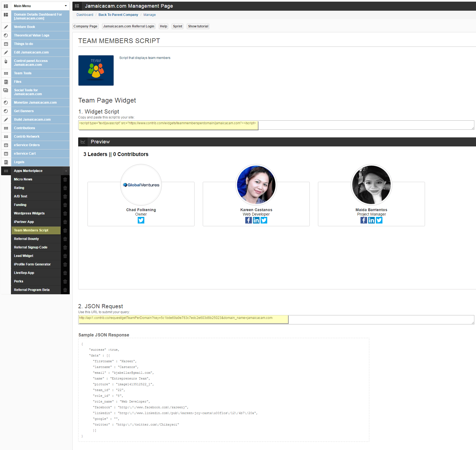Open Kareen Castanos's Twitter icon
The image size is (476, 450).
[264, 220]
